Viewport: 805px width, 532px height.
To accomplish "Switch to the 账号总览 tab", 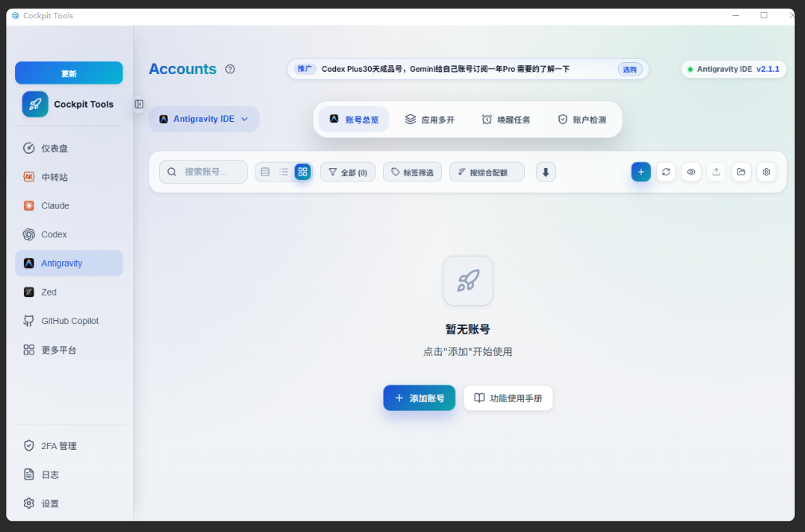I will click(x=354, y=119).
